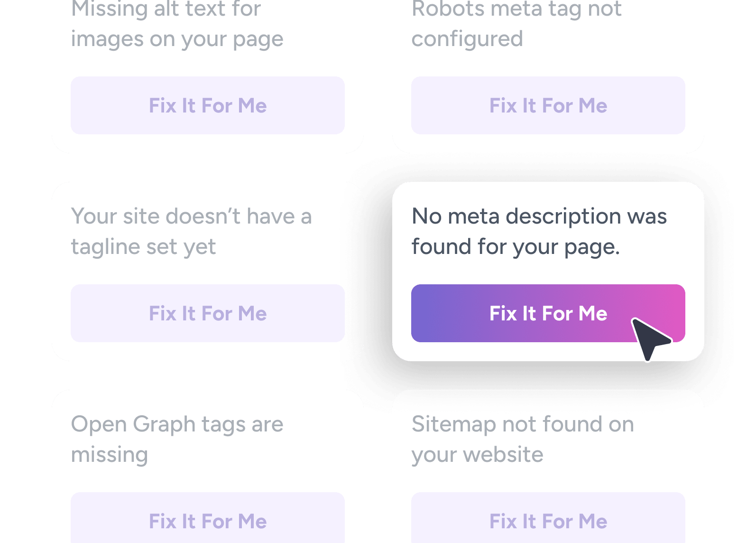Viewport: 756px width, 543px height.
Task: Select the 'Missing alt text for images' message
Action: click(177, 24)
